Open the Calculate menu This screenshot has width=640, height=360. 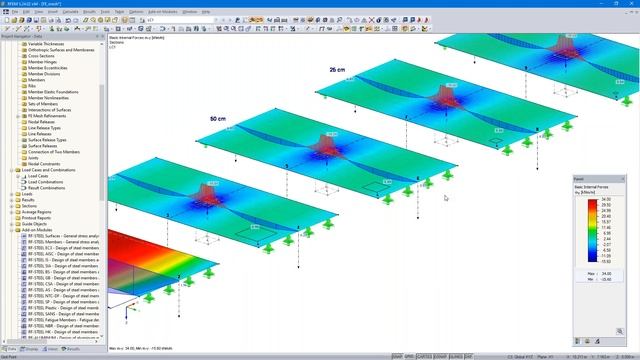click(x=70, y=12)
